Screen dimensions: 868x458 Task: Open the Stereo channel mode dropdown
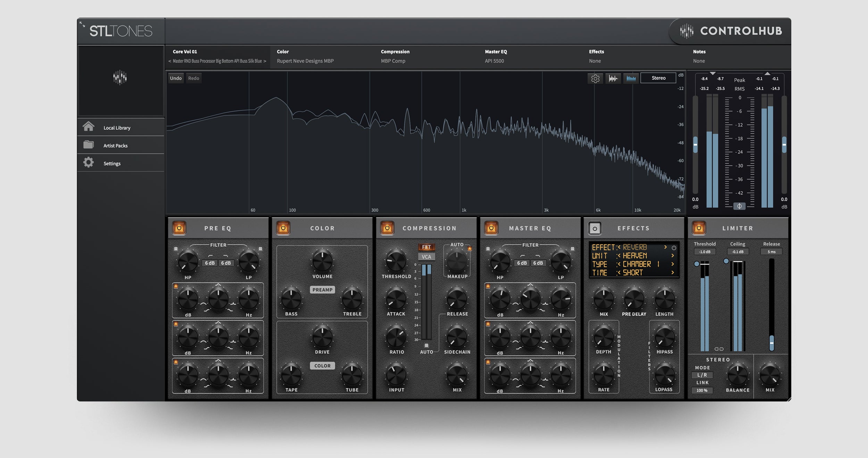click(x=658, y=78)
